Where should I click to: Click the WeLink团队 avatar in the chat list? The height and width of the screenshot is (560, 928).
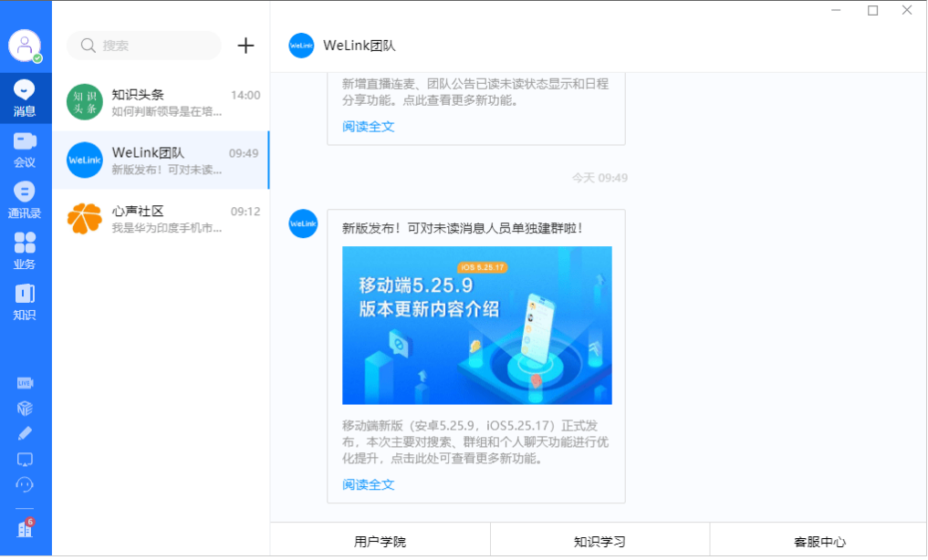[85, 161]
